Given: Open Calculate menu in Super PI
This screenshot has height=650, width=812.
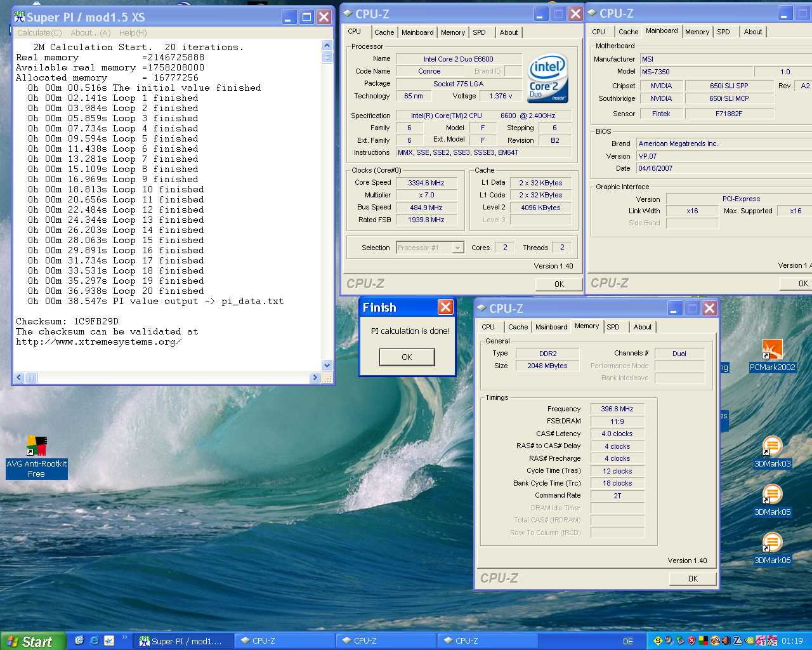Looking at the screenshot, I should point(39,32).
